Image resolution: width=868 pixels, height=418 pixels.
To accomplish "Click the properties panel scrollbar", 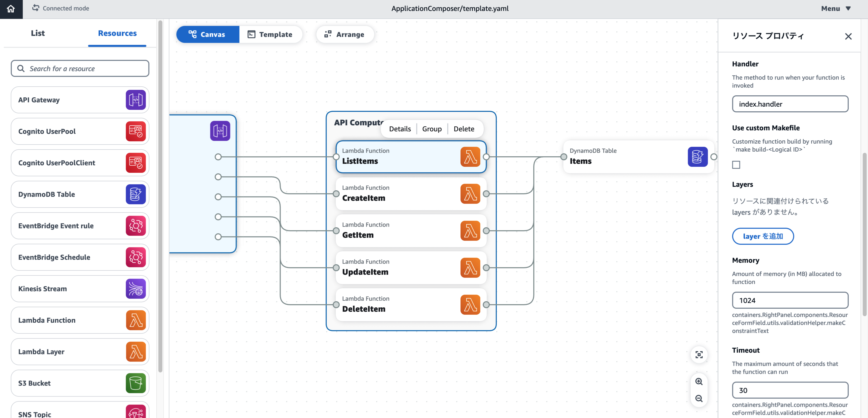I will (x=865, y=234).
